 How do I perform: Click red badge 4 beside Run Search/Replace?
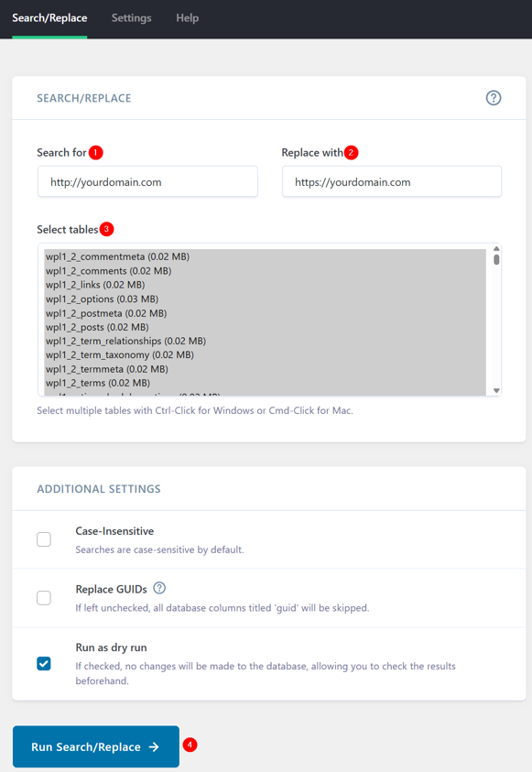tap(190, 745)
